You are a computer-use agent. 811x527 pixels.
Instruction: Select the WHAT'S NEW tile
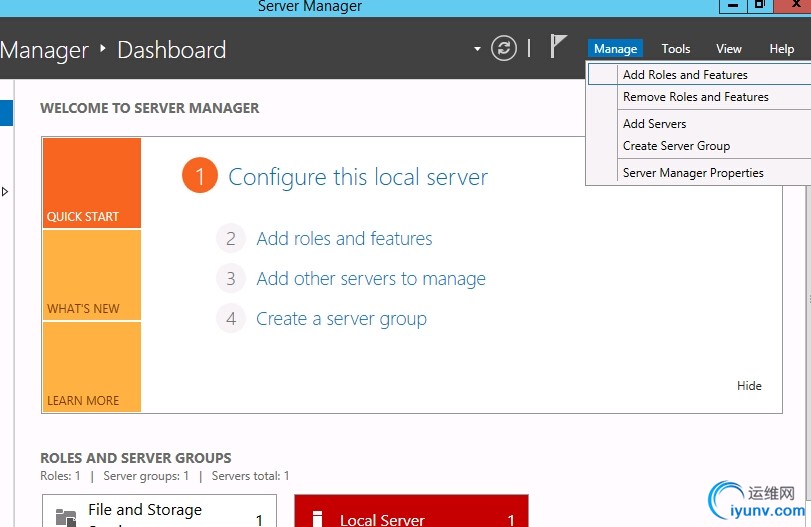(92, 275)
